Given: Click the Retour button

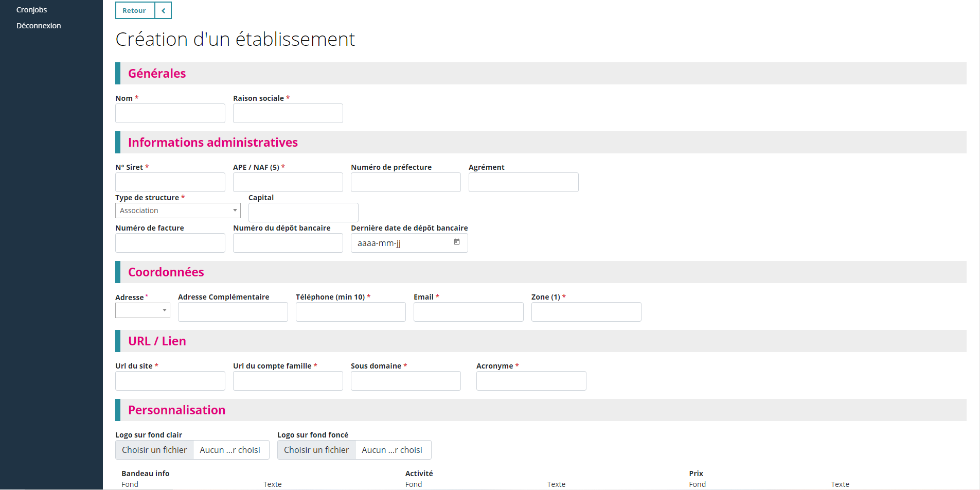Looking at the screenshot, I should (x=135, y=10).
